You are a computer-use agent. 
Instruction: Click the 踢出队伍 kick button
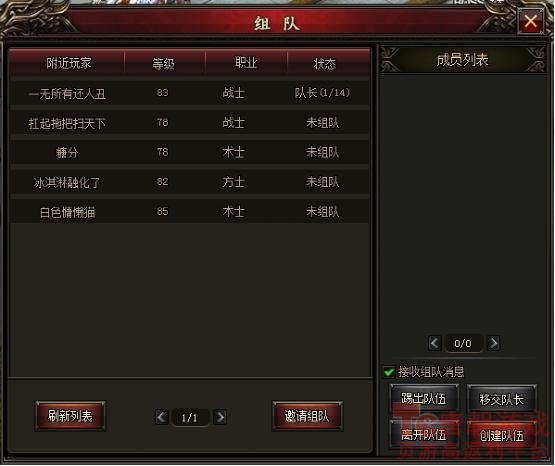click(x=424, y=399)
